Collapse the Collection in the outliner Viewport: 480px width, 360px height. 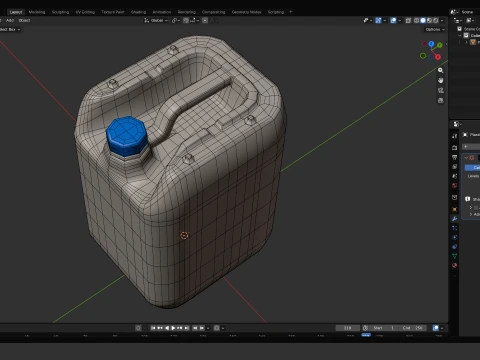460,35
